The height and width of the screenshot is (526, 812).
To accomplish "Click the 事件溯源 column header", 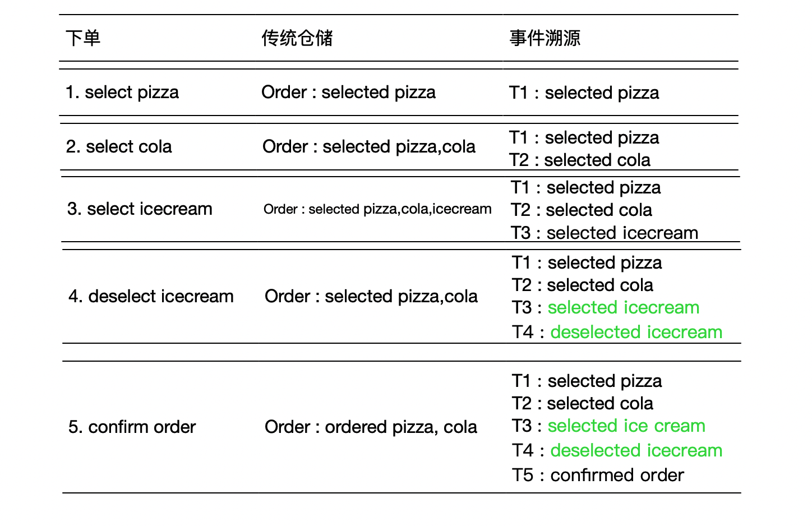I will click(x=545, y=38).
